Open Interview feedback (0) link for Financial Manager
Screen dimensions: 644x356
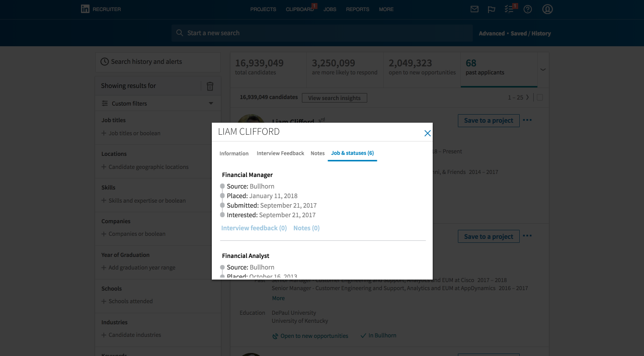pos(254,228)
